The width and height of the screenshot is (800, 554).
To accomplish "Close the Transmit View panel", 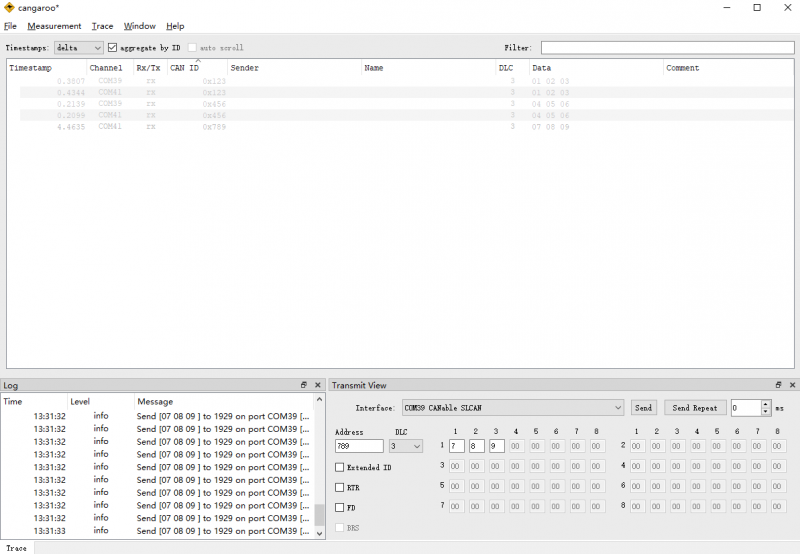I will (x=792, y=385).
